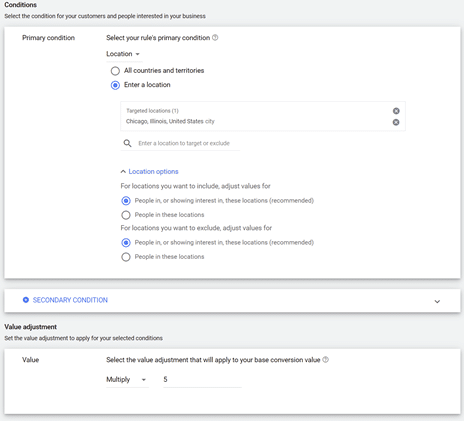Remove all targeted locations with top X
This screenshot has width=464, height=421.
tap(396, 111)
